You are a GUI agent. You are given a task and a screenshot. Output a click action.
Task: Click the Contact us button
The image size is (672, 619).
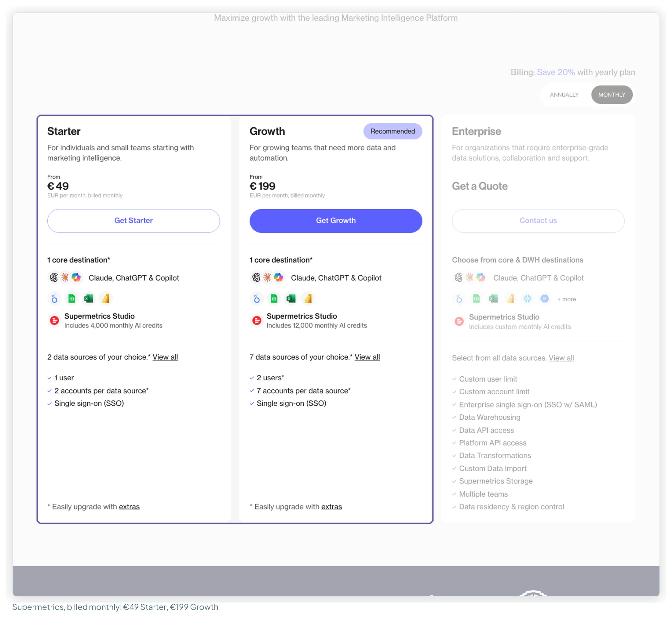[538, 221]
